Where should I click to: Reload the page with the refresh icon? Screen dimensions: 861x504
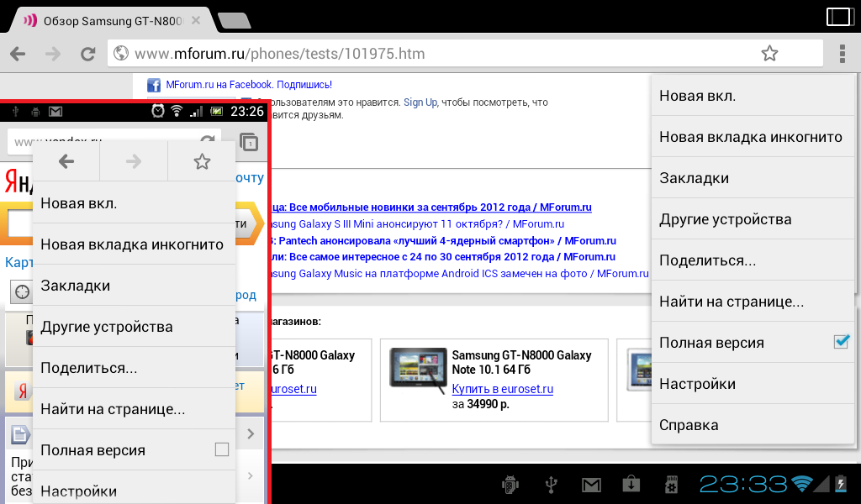point(87,54)
